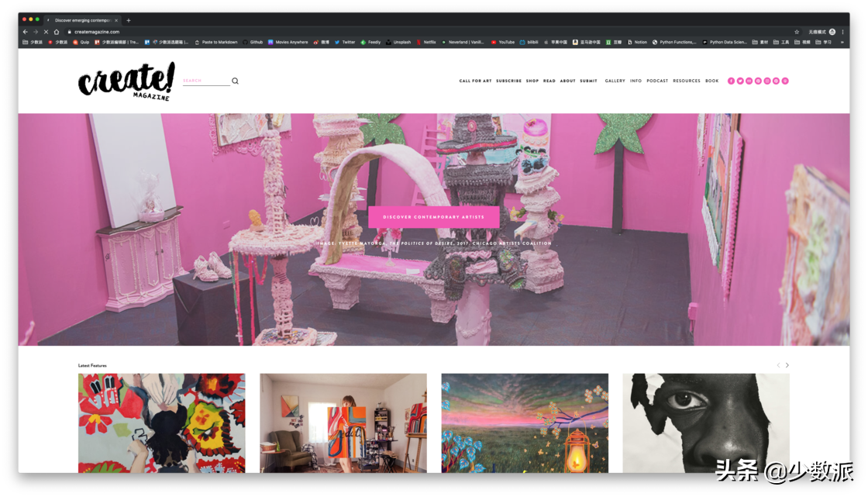
Task: Open the Feedly bookmark
Action: pos(371,42)
